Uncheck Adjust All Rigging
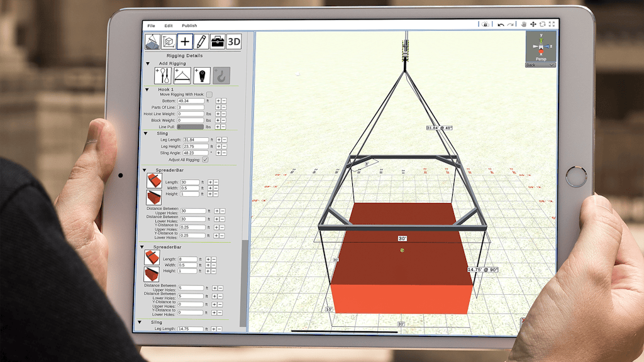644x362 pixels. point(205,160)
